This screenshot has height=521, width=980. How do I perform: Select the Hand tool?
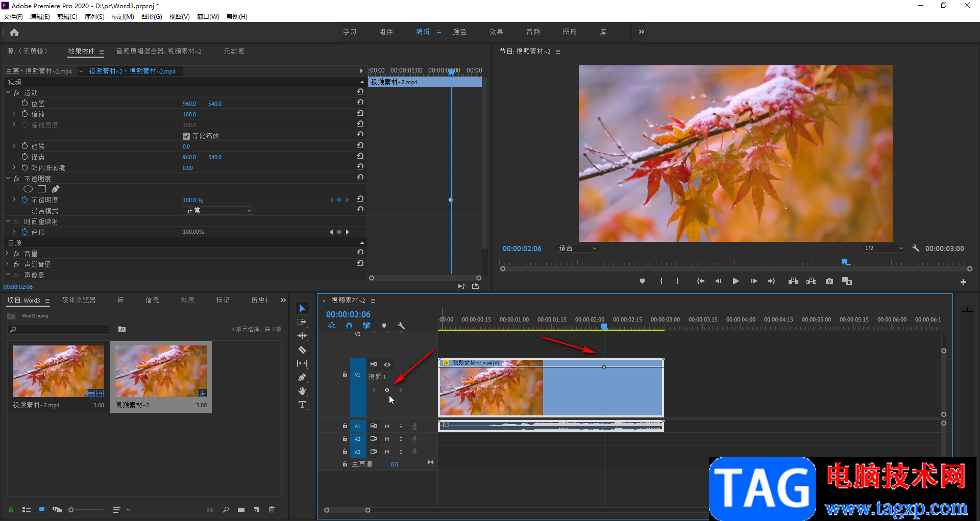coord(302,391)
